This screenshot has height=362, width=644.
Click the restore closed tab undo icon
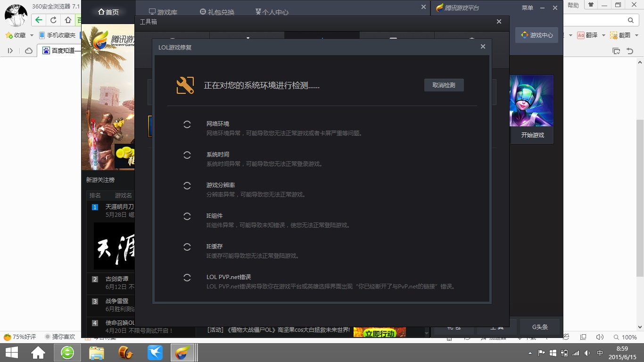(x=630, y=50)
